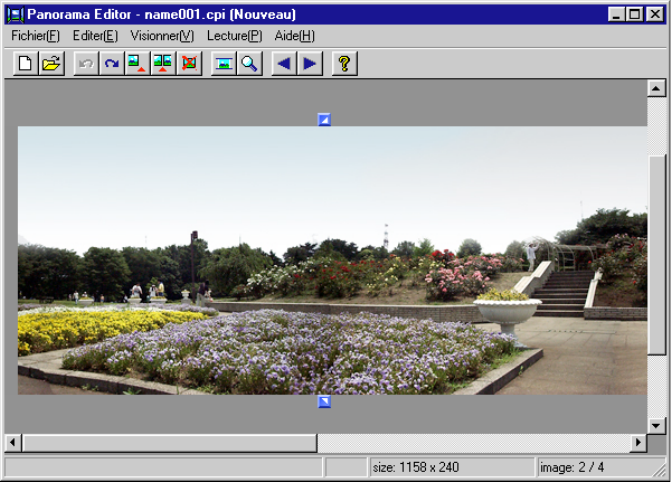
Task: Click the blue crop handle above the panorama
Action: tap(324, 120)
